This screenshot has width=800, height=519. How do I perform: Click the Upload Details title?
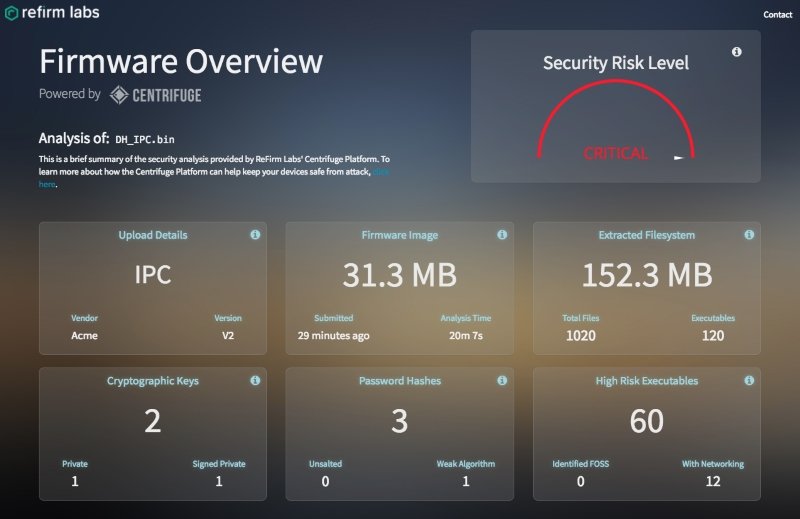pyautogui.click(x=153, y=235)
